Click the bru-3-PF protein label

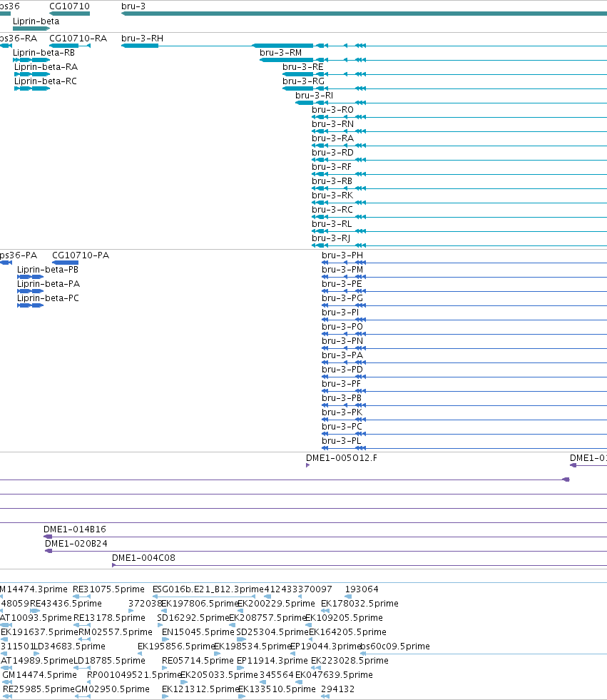[x=342, y=384]
